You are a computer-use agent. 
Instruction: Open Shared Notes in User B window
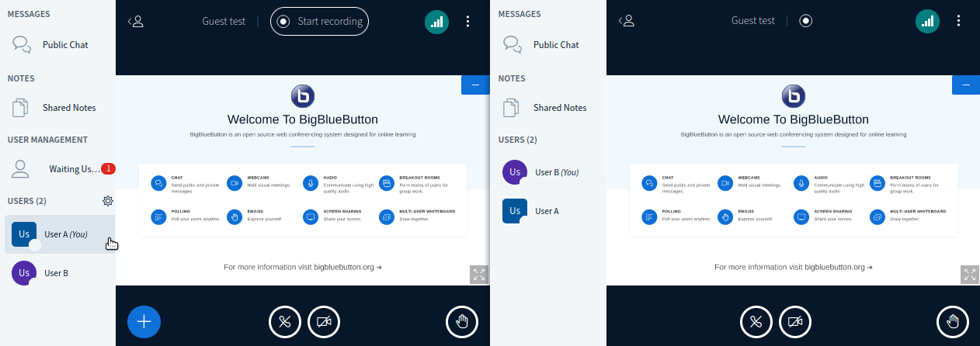click(548, 108)
